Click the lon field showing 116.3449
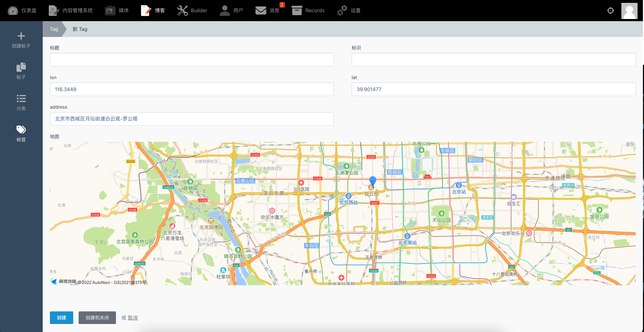 click(x=192, y=89)
